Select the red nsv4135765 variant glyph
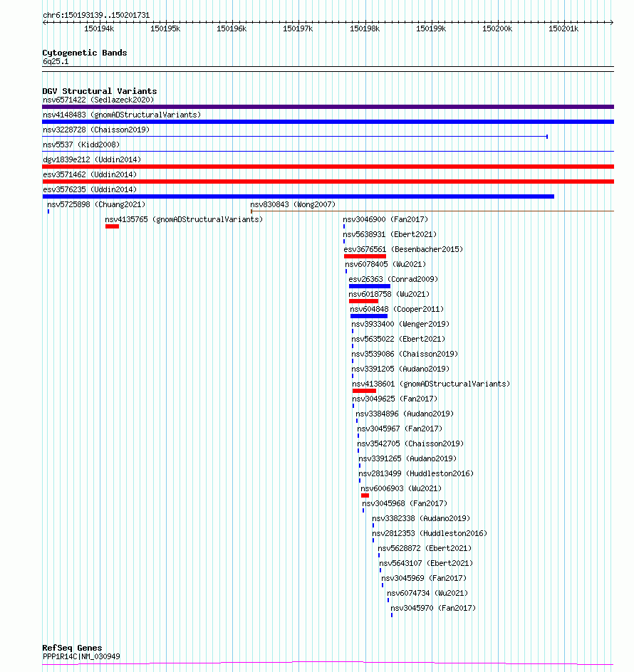 click(x=112, y=226)
